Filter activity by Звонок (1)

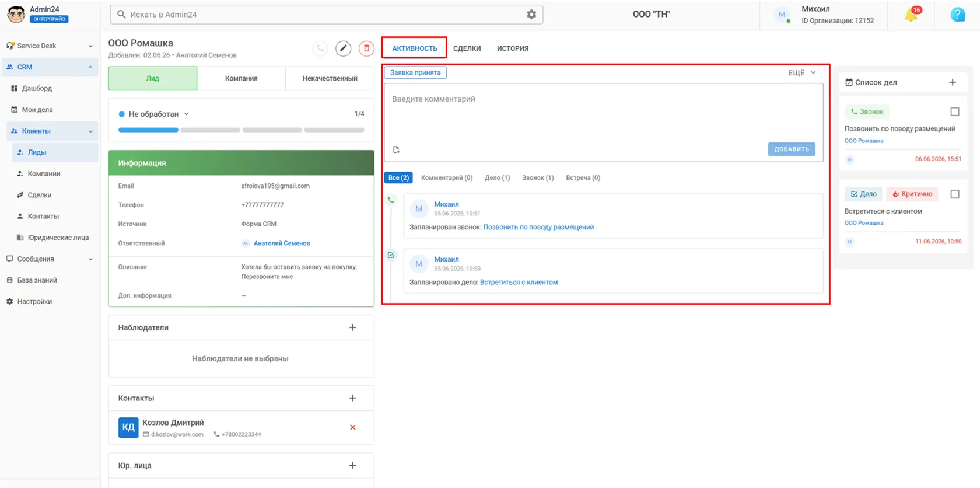[538, 178]
